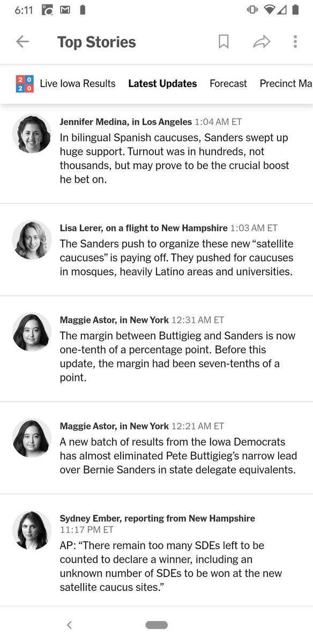The height and width of the screenshot is (644, 313).
Task: Tap the home pill navigation handle
Action: [156, 625]
